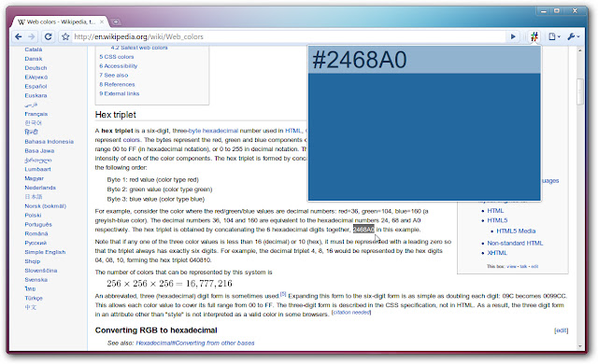Open the colors link in the paragraph
This screenshot has height=364, width=598.
point(132,140)
